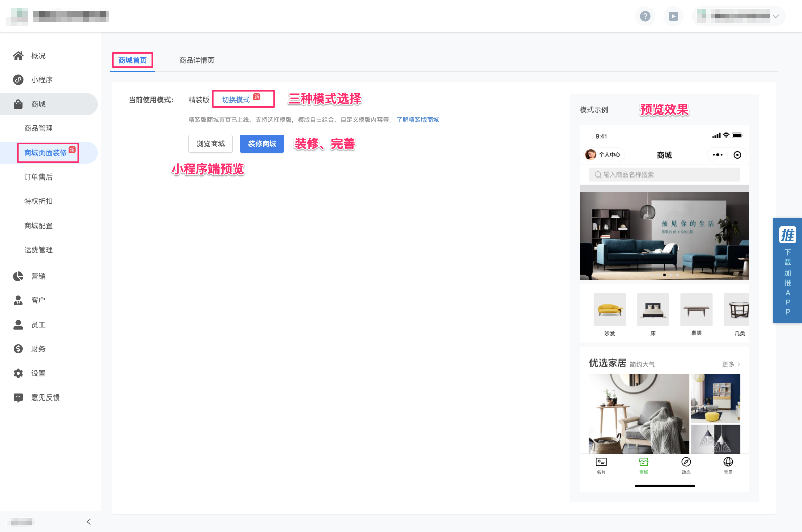Click the 切换模式 link
Image resolution: width=802 pixels, height=532 pixels.
pyautogui.click(x=236, y=100)
